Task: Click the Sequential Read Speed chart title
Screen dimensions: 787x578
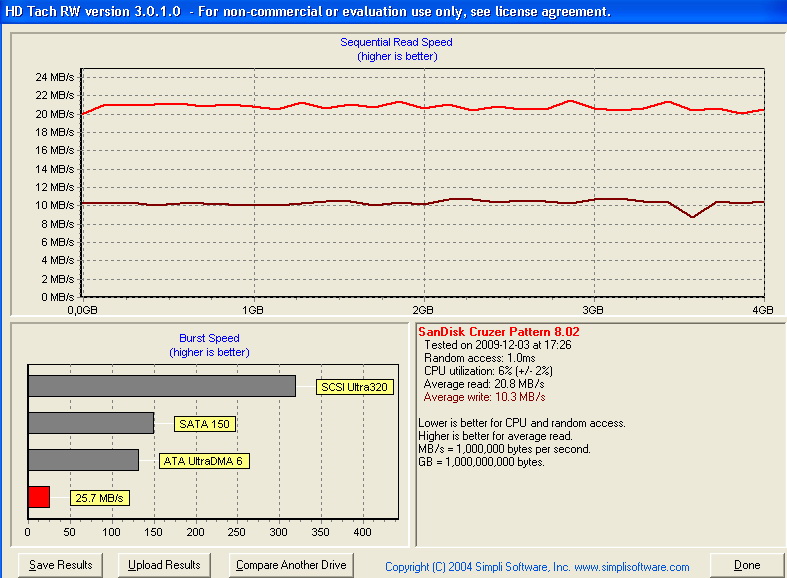Action: click(397, 42)
